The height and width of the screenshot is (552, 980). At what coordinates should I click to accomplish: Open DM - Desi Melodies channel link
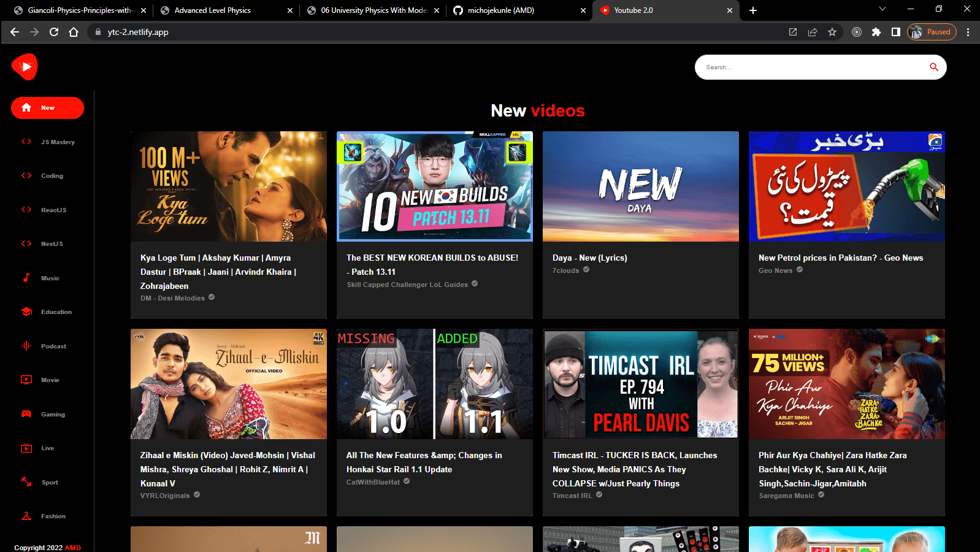[x=172, y=298]
